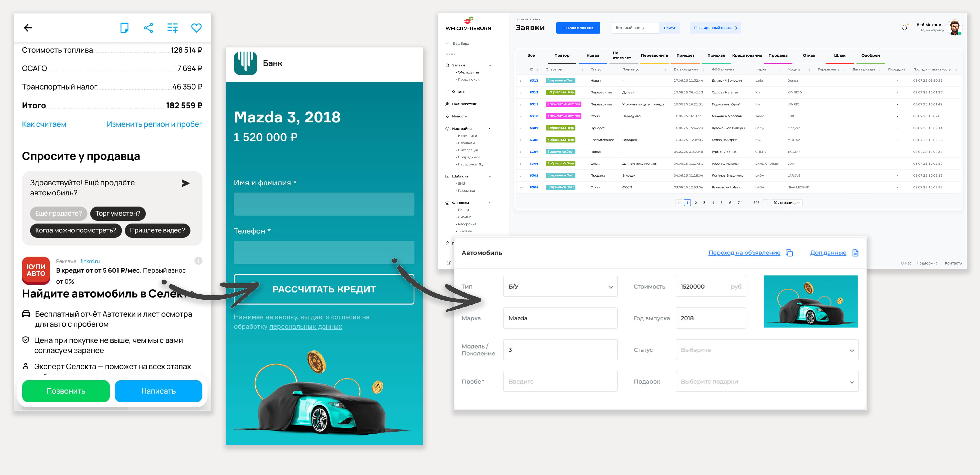Viewport: 980px width, 475px height.
Task: Send the seller message arrow
Action: click(x=185, y=183)
